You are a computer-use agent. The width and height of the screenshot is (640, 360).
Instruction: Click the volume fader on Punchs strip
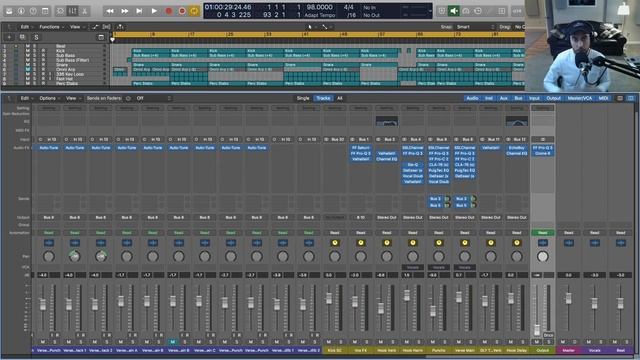click(433, 311)
